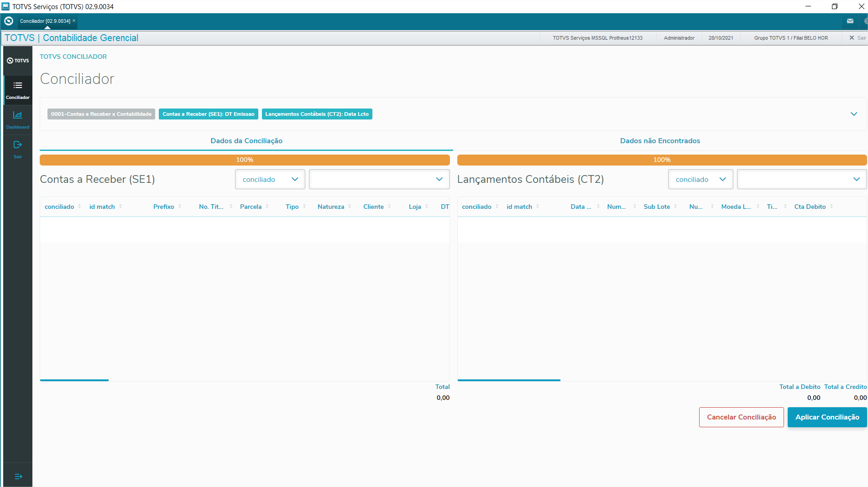Click the 28/10/2021 date in header
The image size is (868, 487).
point(721,38)
